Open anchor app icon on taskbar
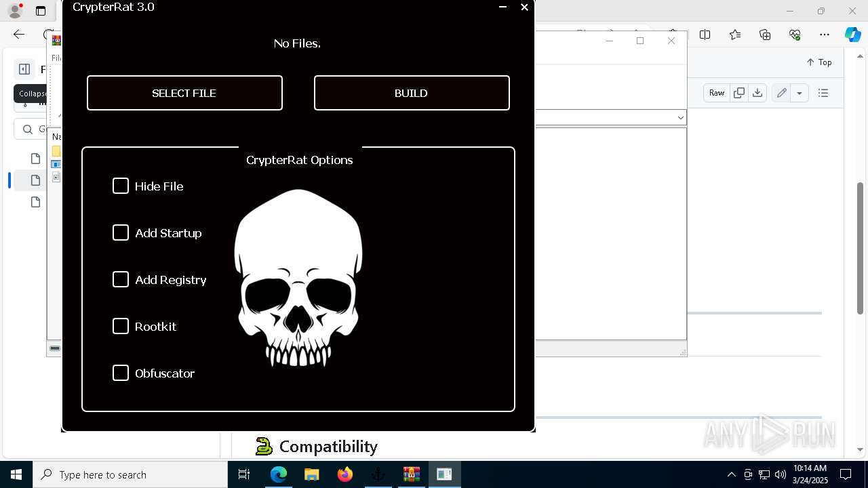 [x=378, y=474]
